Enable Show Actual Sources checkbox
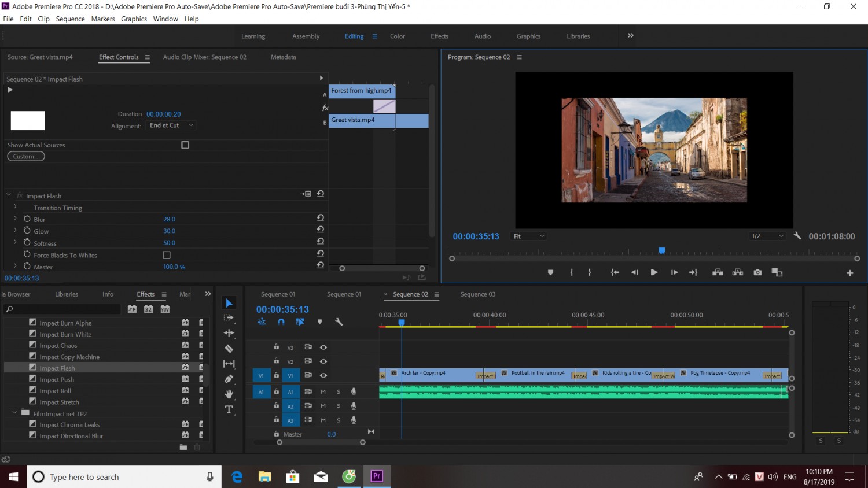The image size is (868, 488). coord(185,145)
